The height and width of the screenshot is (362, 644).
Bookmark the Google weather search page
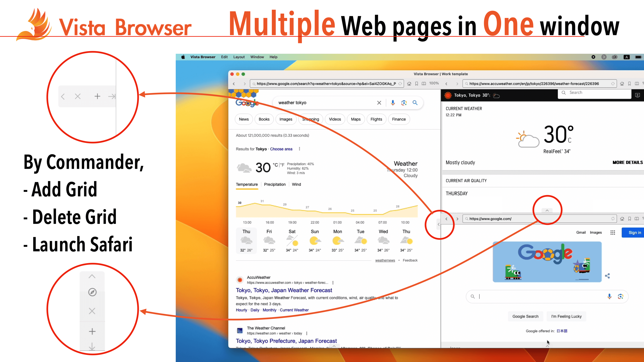[416, 84]
